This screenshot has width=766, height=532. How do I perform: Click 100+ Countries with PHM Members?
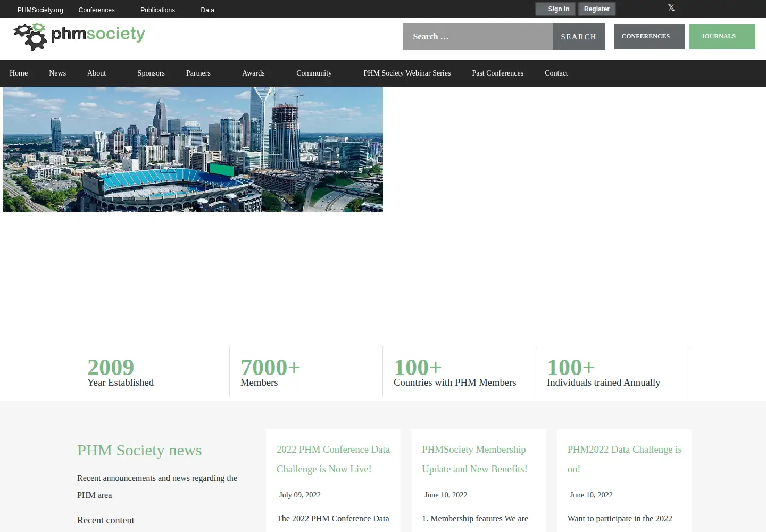coord(455,372)
